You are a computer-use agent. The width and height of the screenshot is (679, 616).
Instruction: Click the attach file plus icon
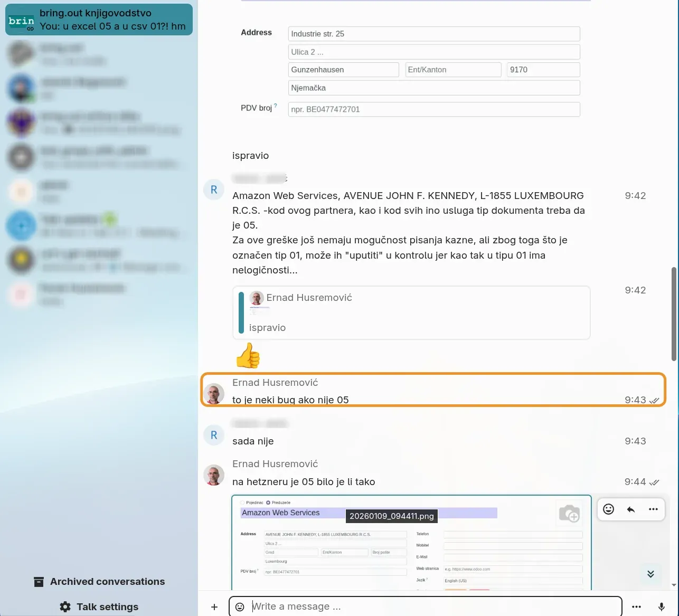click(x=214, y=607)
